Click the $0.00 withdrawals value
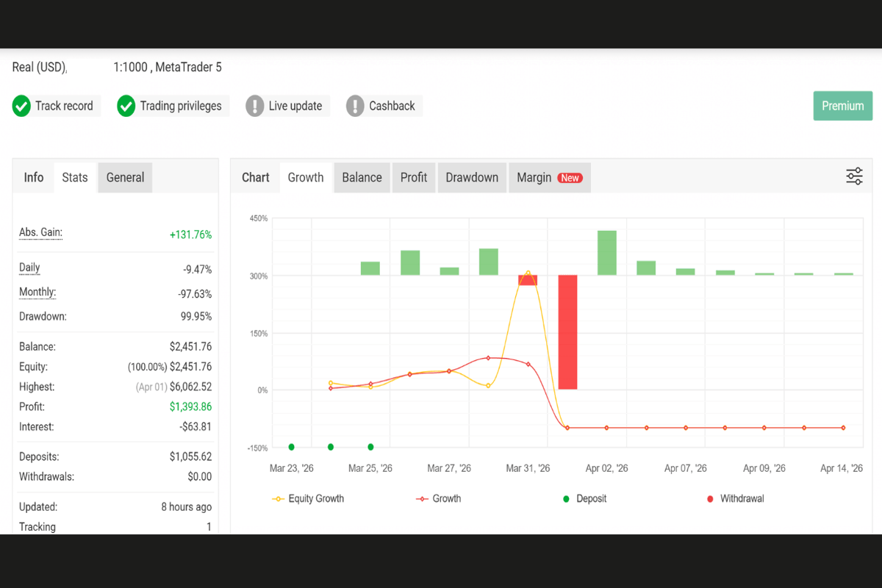This screenshot has width=882, height=588. (200, 476)
